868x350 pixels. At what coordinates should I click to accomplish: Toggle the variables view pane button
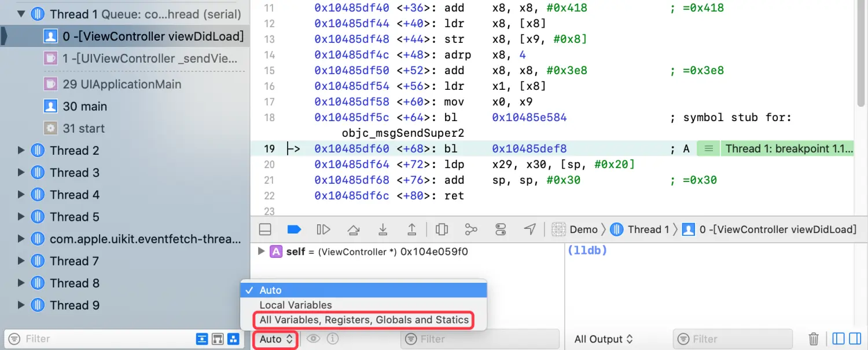tap(838, 339)
